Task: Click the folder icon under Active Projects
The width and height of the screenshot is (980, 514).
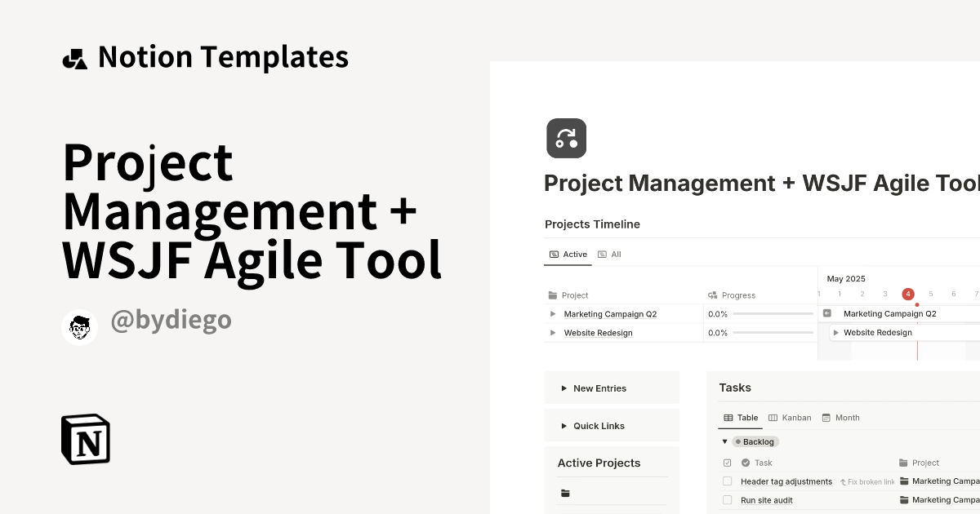Action: 565,493
